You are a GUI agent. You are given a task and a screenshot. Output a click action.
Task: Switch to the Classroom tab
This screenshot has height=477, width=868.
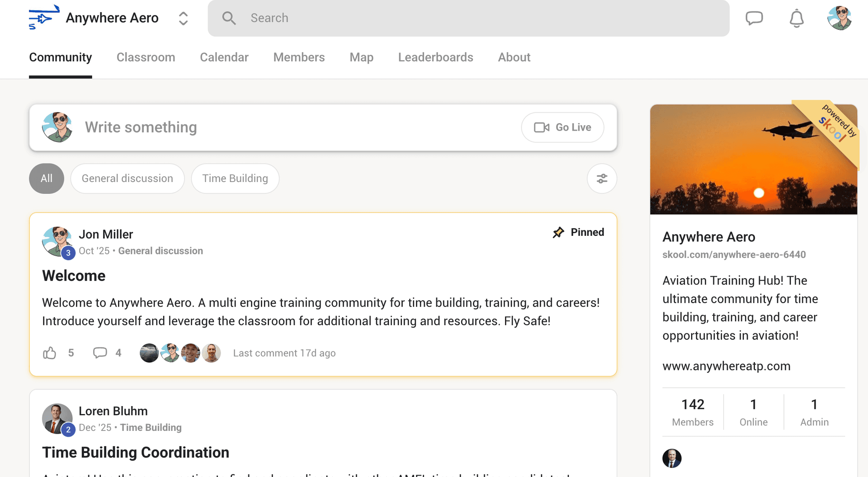(146, 57)
